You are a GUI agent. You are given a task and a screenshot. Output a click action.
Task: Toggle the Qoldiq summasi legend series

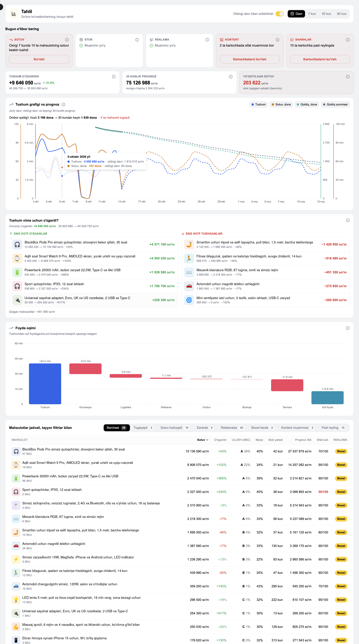pyautogui.click(x=335, y=105)
